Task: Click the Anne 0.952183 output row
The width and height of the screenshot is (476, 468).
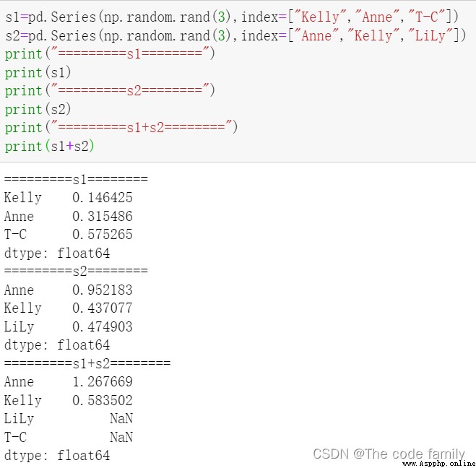Action: [x=68, y=290]
